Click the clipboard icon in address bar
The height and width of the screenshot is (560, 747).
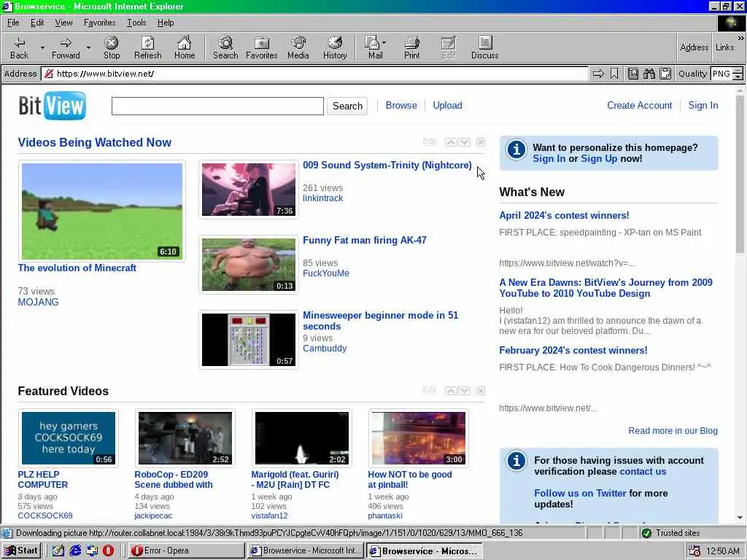[665, 74]
